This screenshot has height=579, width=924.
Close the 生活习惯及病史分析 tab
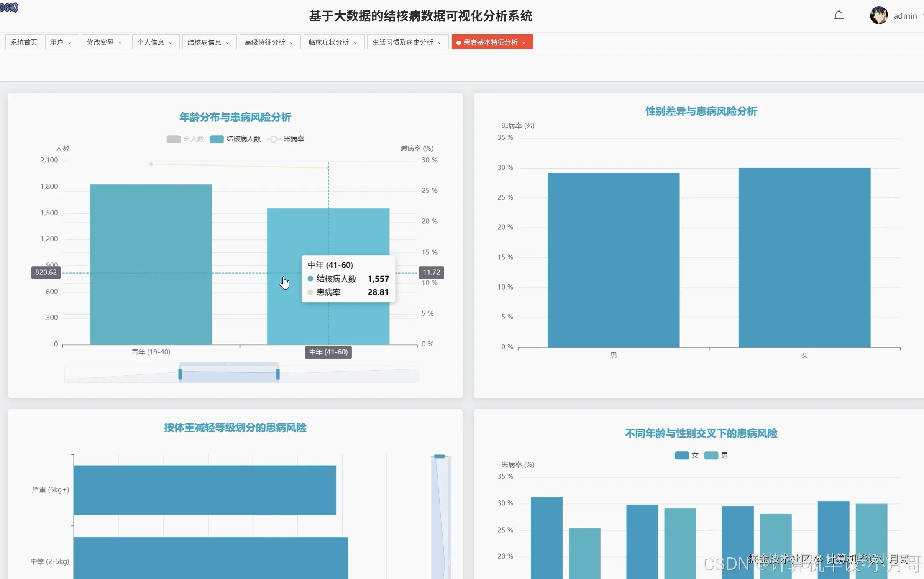(x=439, y=43)
